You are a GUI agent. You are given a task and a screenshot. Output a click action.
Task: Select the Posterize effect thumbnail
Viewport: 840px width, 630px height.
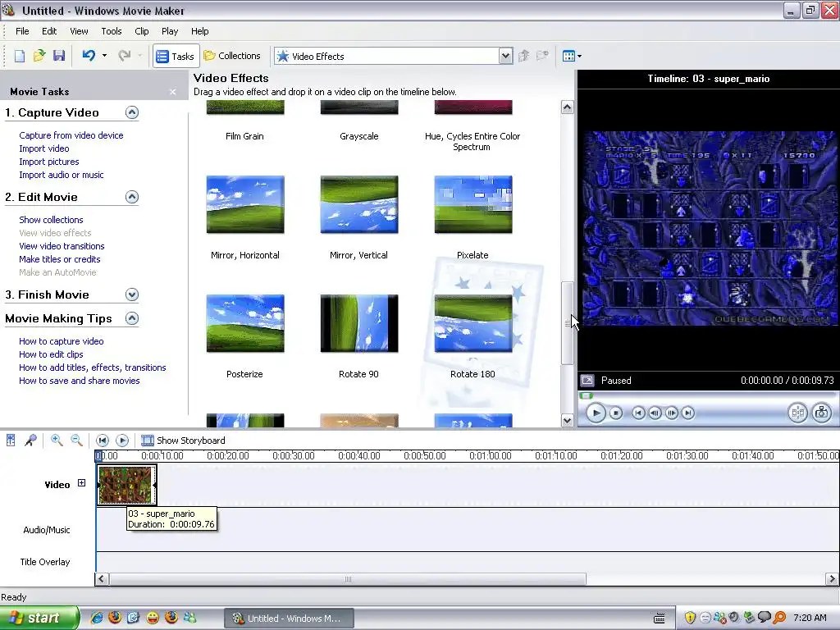coord(245,323)
